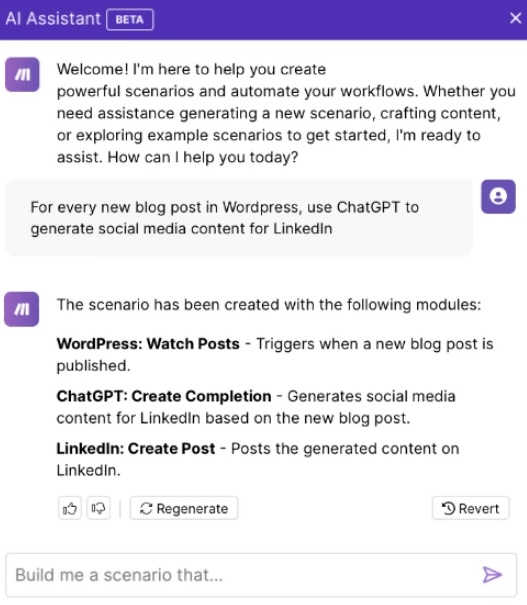The width and height of the screenshot is (527, 605).
Task: Close the AI Assistant panel
Action: (x=515, y=18)
